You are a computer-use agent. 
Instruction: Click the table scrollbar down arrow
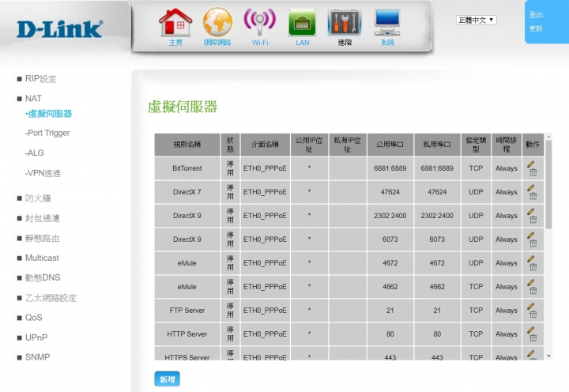click(x=548, y=356)
